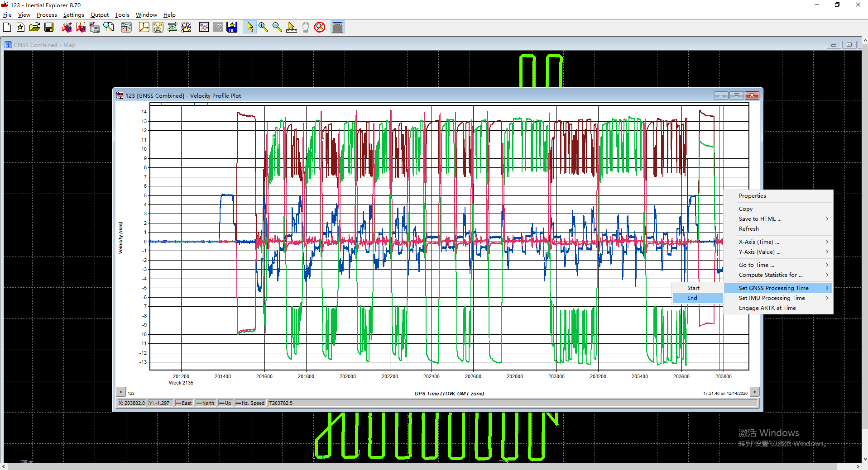This screenshot has width=868, height=470.
Task: Open an existing project file
Action: pyautogui.click(x=34, y=27)
